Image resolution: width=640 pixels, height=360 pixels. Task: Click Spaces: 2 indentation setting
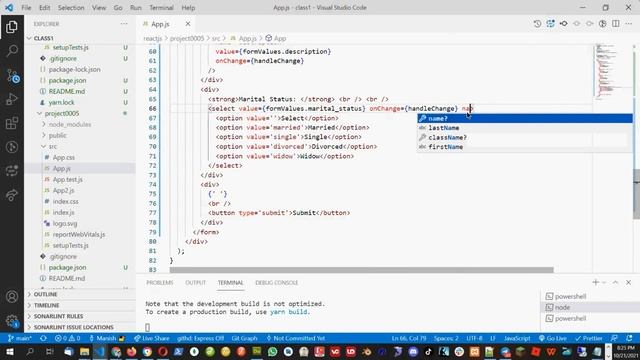446,338
